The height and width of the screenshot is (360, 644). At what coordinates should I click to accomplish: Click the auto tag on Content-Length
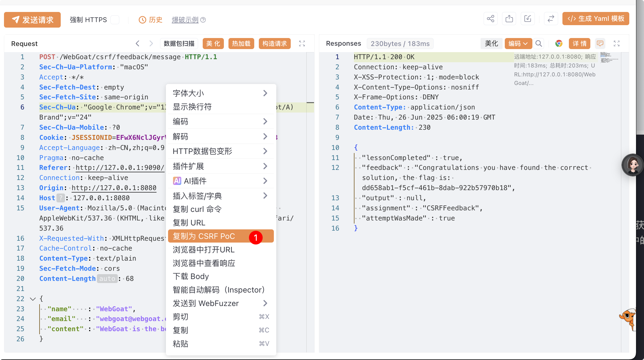107,278
